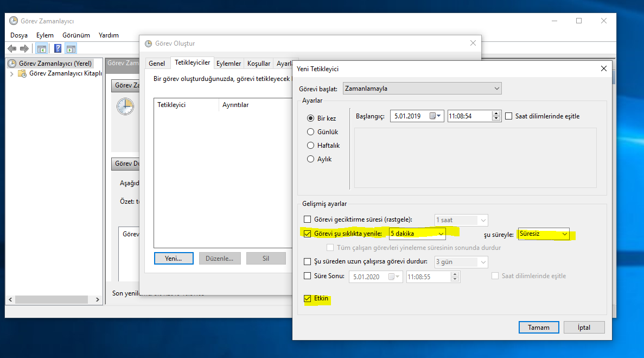Uncheck Görevi şu sıklıkta yenile checkbox

click(308, 234)
